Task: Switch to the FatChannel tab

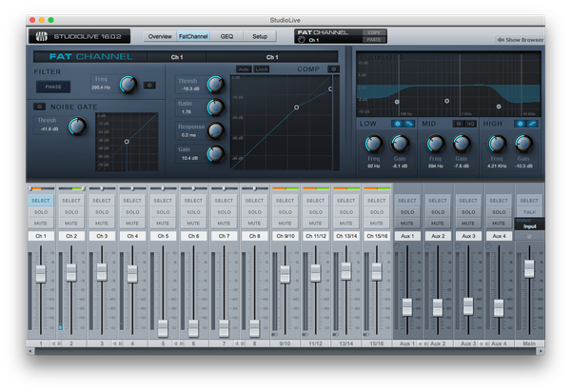Action: [193, 36]
